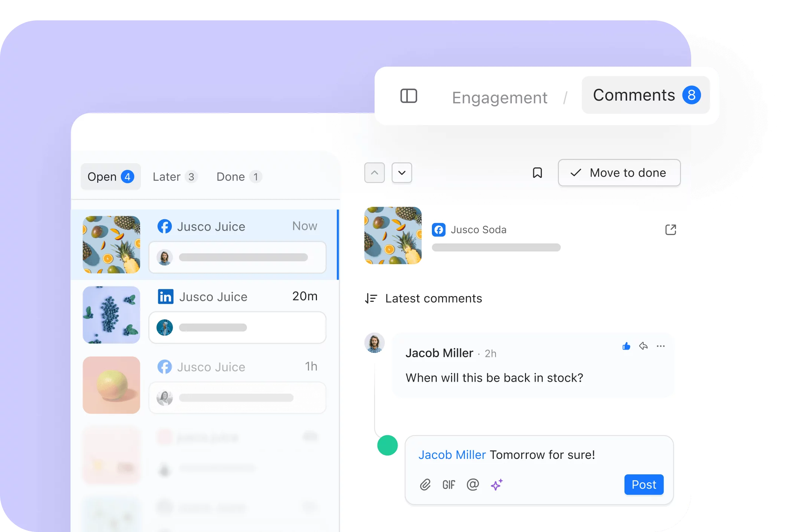The image size is (808, 532).
Task: Toggle the sidebar panel icon
Action: pyautogui.click(x=409, y=96)
